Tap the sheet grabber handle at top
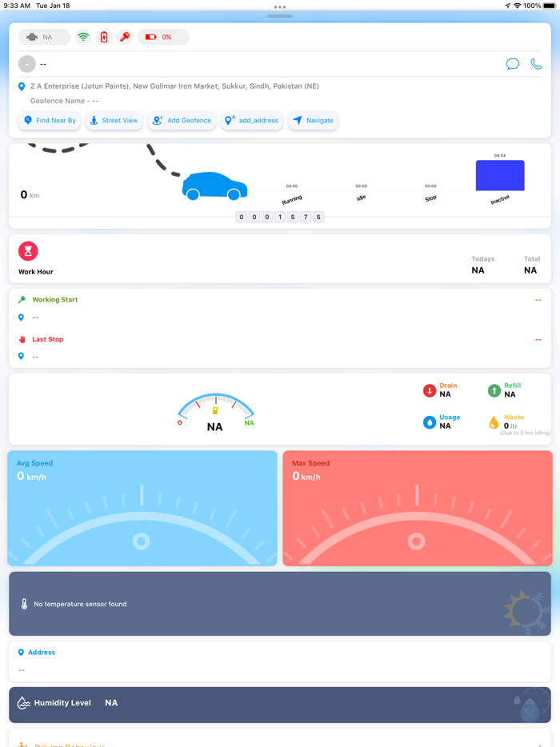 click(x=280, y=16)
